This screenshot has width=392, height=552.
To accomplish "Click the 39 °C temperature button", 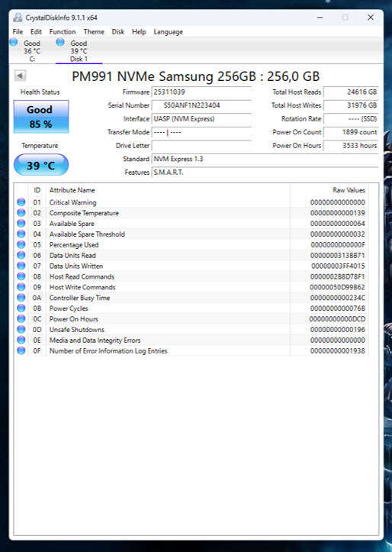I will [x=41, y=165].
